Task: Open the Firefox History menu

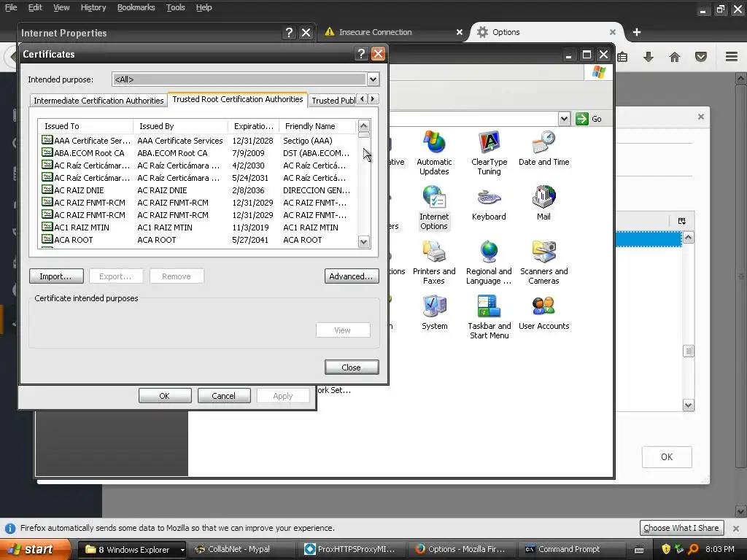Action: pyautogui.click(x=93, y=7)
